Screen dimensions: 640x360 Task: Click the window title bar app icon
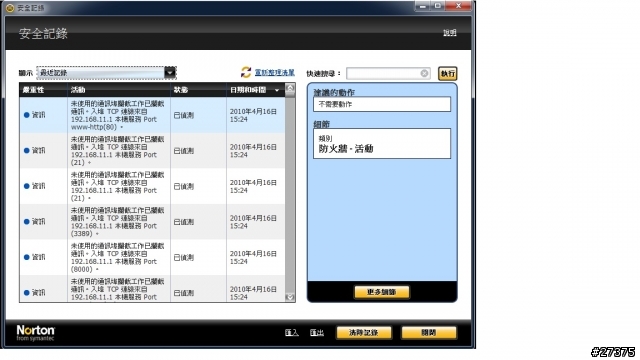[10, 8]
